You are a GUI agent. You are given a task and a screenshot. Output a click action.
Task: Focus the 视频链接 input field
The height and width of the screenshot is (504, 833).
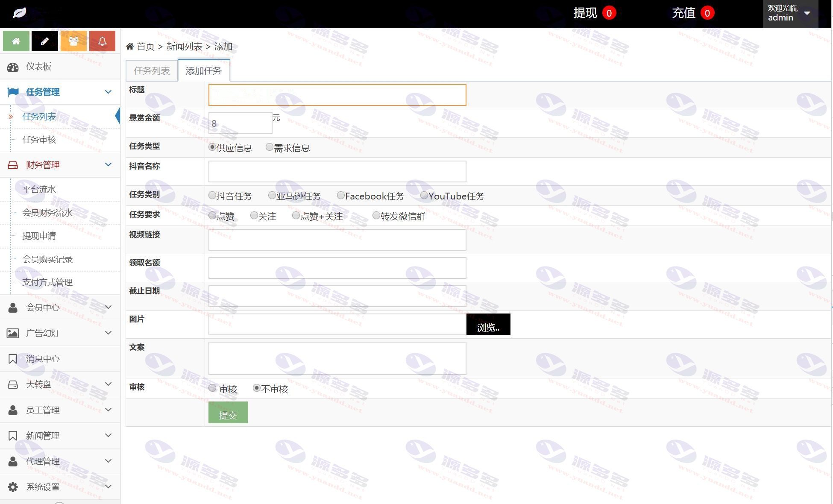pos(337,240)
